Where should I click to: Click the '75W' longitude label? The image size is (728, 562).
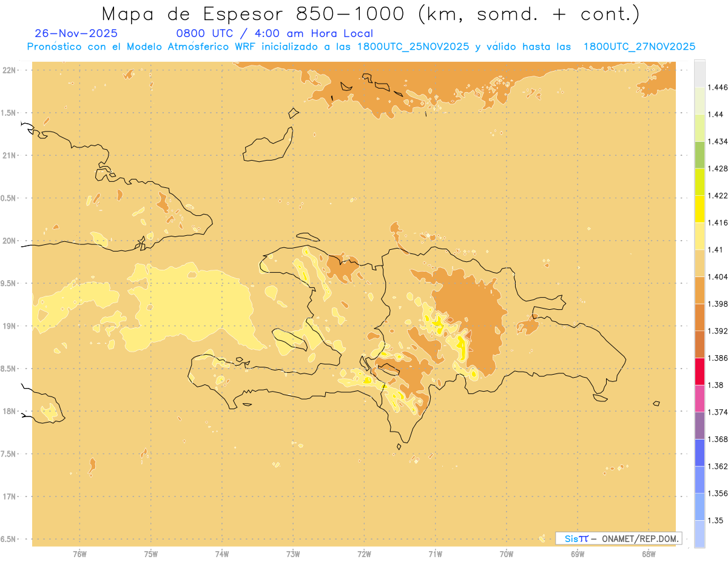(x=151, y=554)
